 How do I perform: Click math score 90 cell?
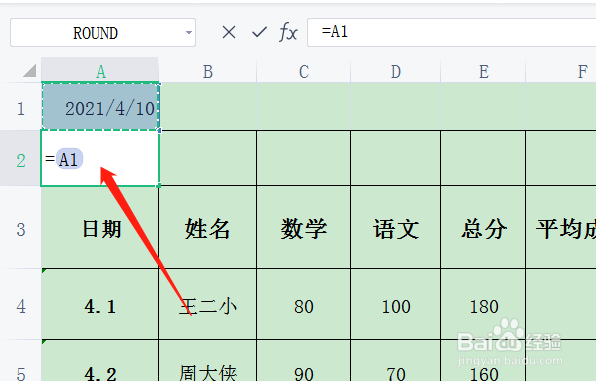304,361
